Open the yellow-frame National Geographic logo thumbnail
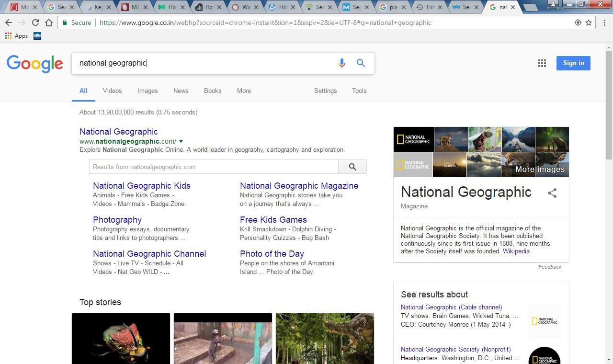Viewport: 613px width, 364px height. pos(414,139)
